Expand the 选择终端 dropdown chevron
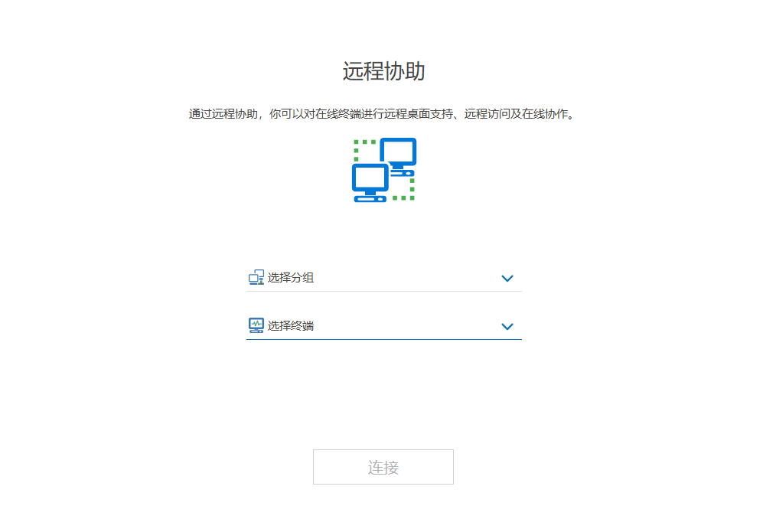The width and height of the screenshot is (763, 532). [507, 327]
